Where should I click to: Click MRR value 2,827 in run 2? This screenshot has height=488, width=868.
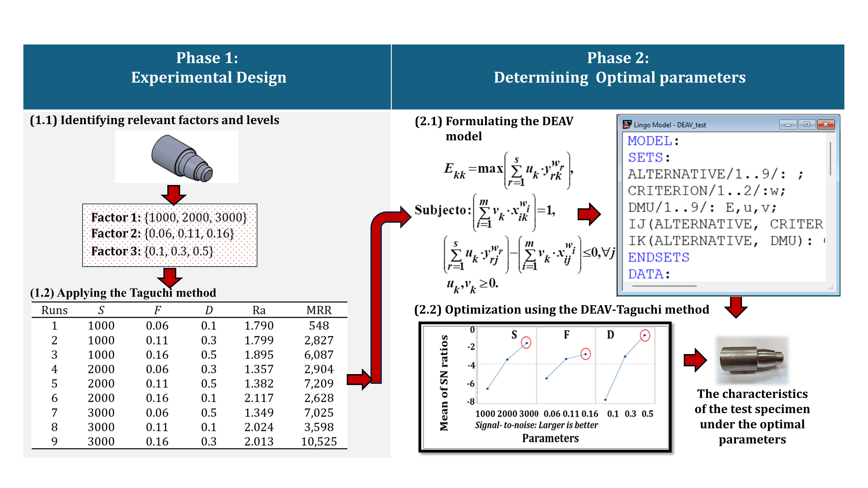click(x=319, y=340)
